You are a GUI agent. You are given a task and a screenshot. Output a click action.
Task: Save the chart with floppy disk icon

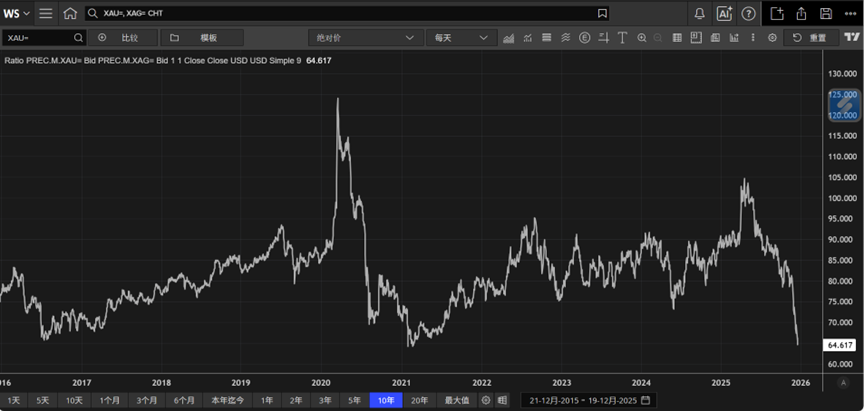[x=825, y=13]
